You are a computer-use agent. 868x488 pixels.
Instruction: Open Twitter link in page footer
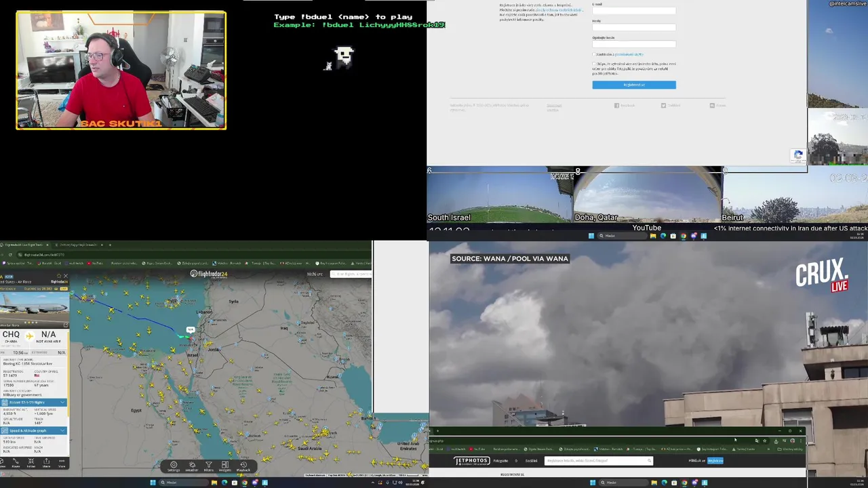pyautogui.click(x=671, y=105)
